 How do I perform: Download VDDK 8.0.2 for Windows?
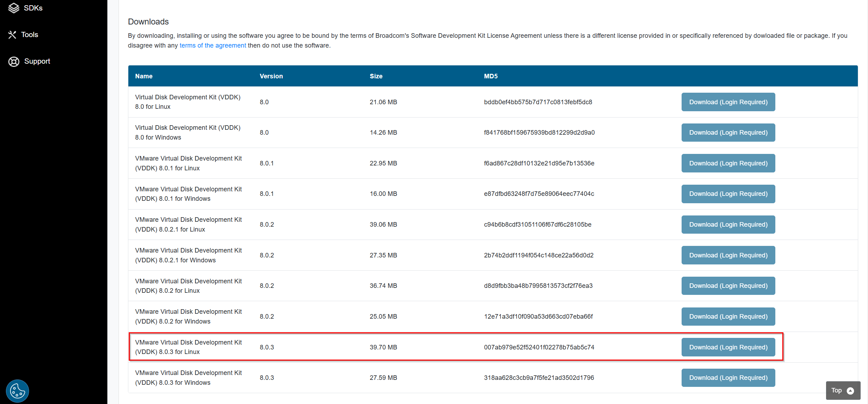(728, 317)
